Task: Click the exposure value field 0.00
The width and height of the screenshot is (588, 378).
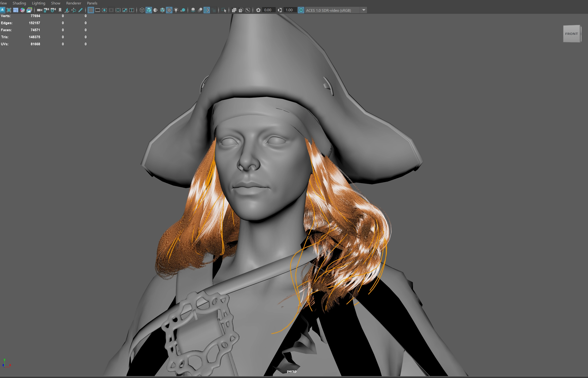Action: (268, 10)
